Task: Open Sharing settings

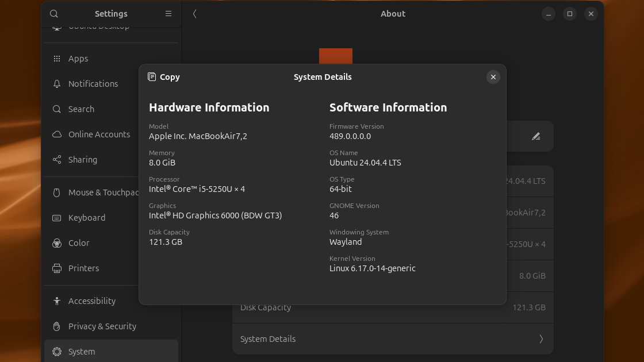Action: click(x=82, y=160)
